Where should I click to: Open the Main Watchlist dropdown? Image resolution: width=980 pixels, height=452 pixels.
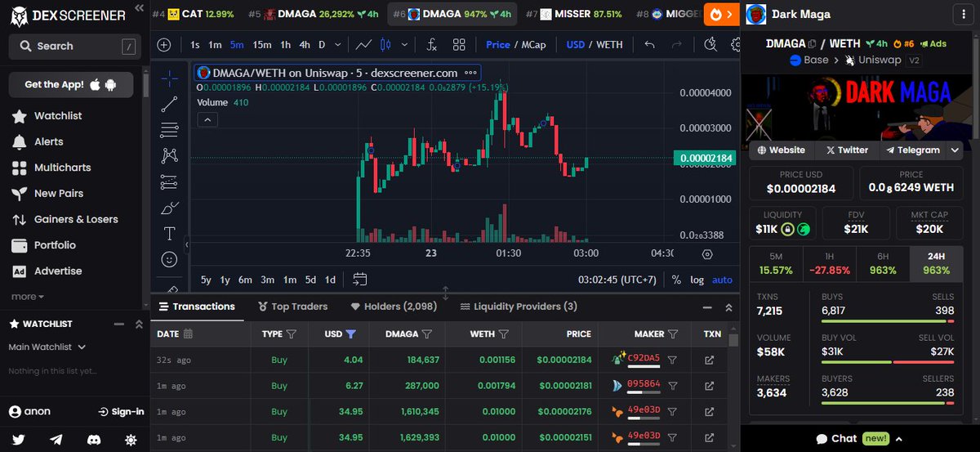(x=47, y=347)
